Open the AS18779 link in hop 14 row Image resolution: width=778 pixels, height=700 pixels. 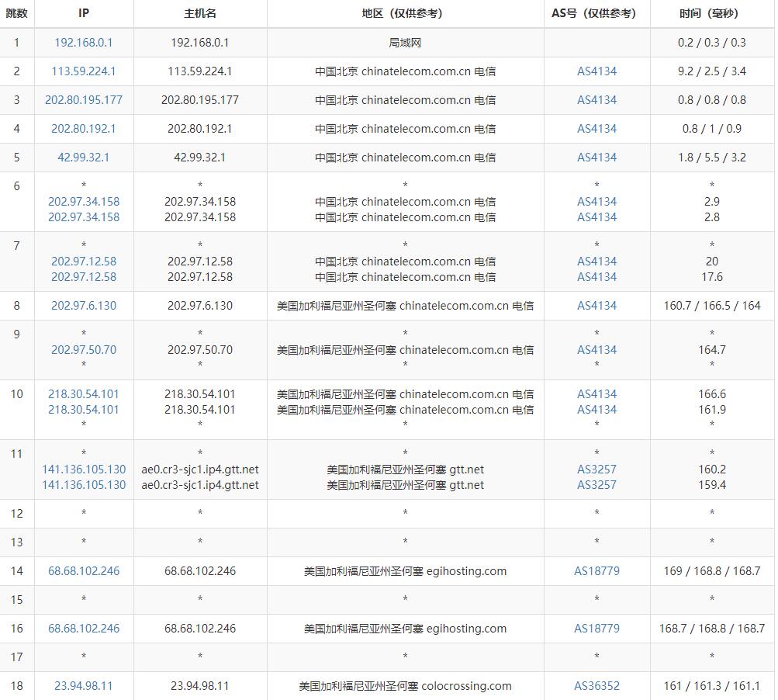(x=597, y=571)
